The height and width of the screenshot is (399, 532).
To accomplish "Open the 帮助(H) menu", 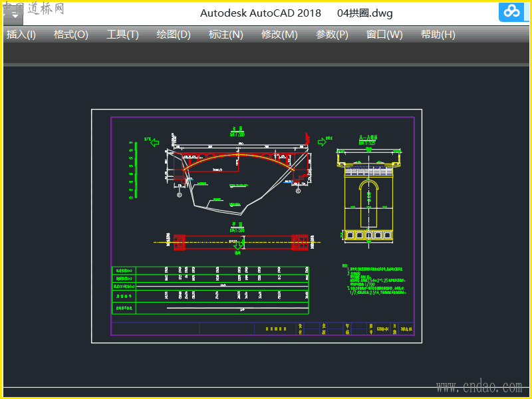I will pos(438,35).
